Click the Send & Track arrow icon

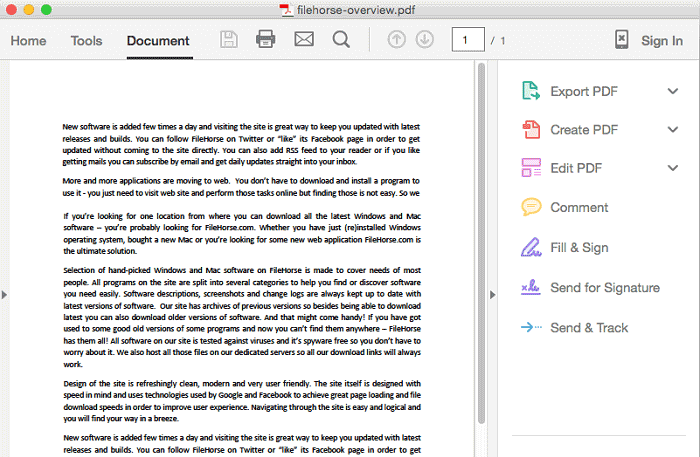[531, 327]
